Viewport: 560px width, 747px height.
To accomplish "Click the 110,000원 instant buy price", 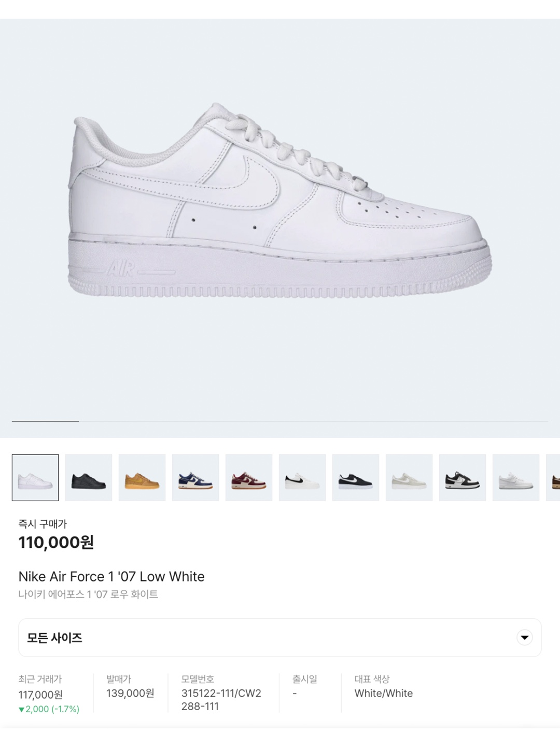I will tap(56, 542).
